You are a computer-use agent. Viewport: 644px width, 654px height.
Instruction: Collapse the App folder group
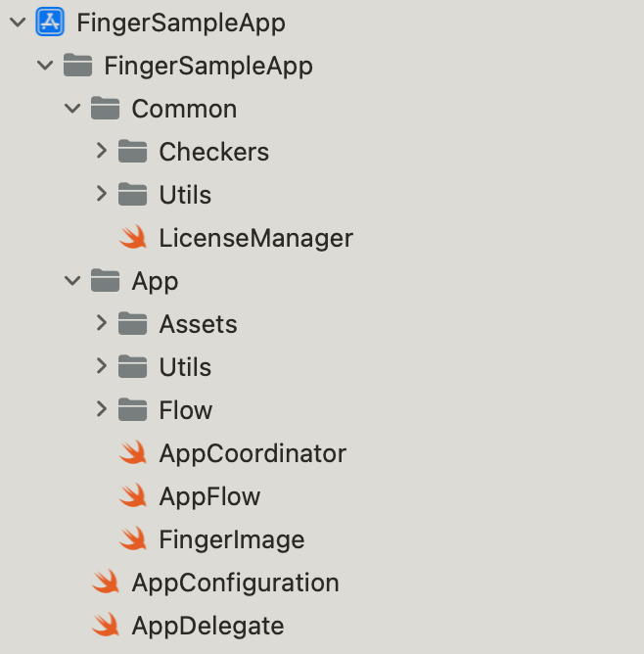click(72, 281)
